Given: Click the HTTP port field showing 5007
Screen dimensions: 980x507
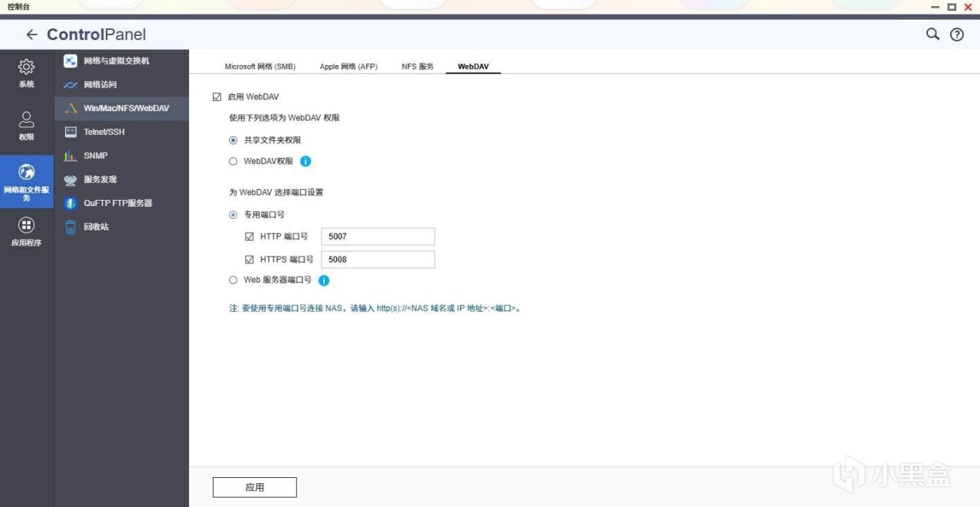Looking at the screenshot, I should [377, 237].
